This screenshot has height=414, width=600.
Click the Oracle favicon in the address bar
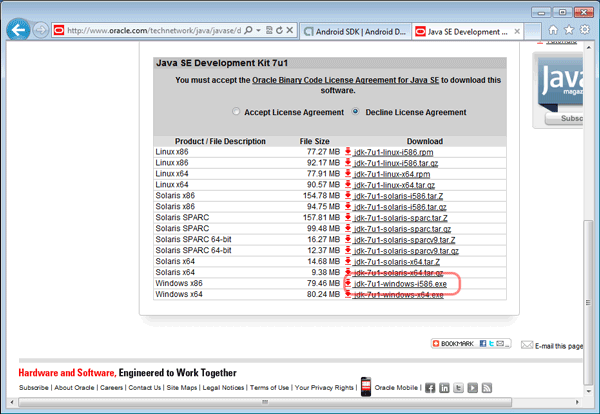tap(59, 30)
